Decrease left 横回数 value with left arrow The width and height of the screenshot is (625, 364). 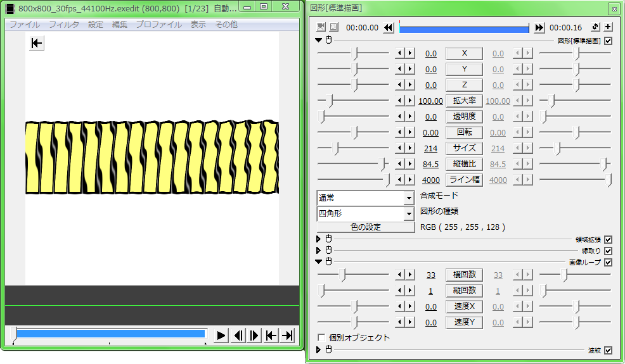(x=400, y=275)
